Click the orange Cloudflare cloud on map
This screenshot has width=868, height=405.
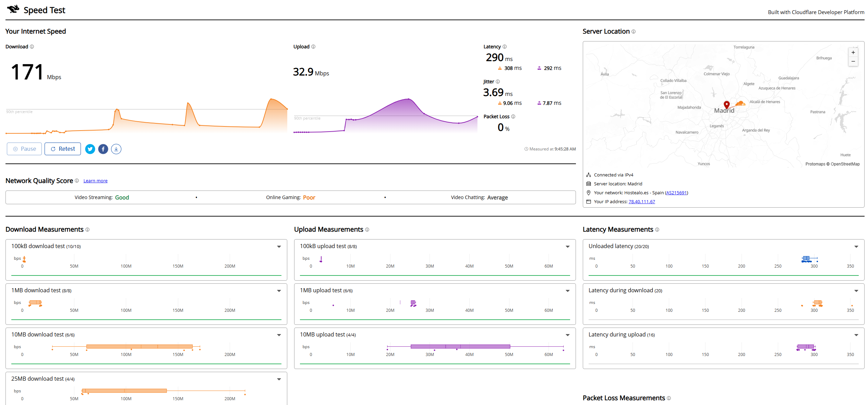(740, 103)
